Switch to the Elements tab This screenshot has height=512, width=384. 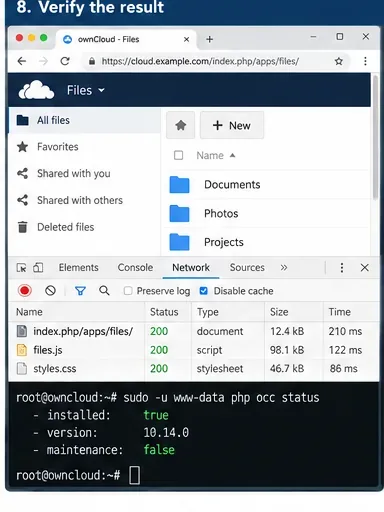pyautogui.click(x=79, y=267)
